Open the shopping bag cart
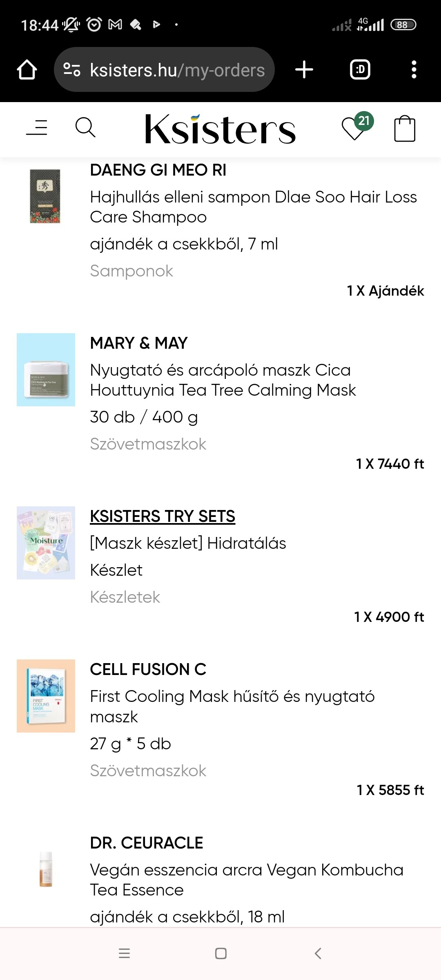Screen dimensions: 441x980 pyautogui.click(x=404, y=129)
